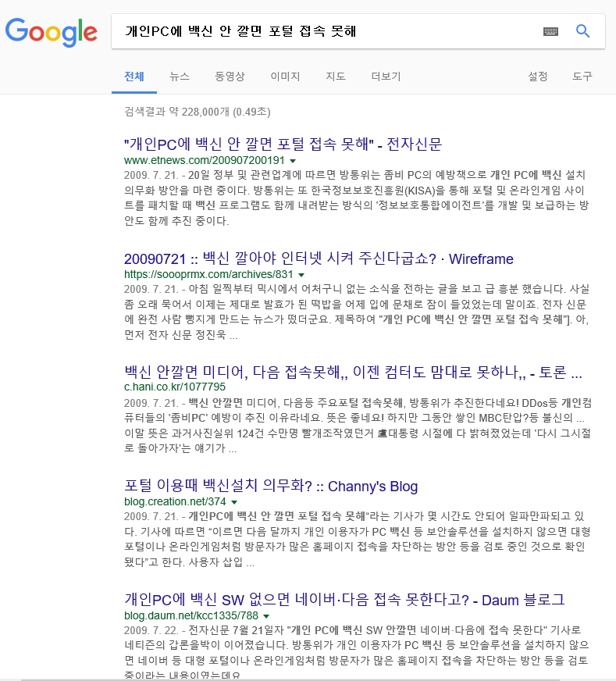Click the https://soooprmx.com/archives/831 URL text
Screen dimensions: 616x681
[x=208, y=274]
